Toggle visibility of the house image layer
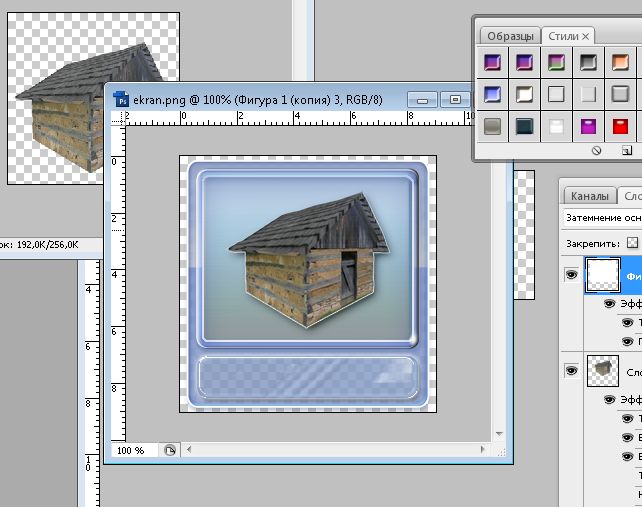The height and width of the screenshot is (507, 642). 571,371
